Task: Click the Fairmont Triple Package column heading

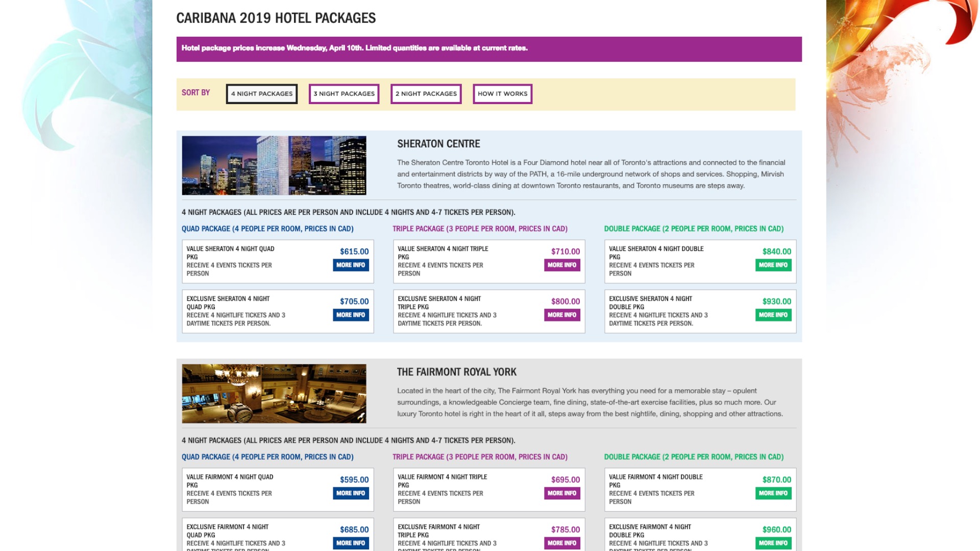Action: pyautogui.click(x=480, y=457)
